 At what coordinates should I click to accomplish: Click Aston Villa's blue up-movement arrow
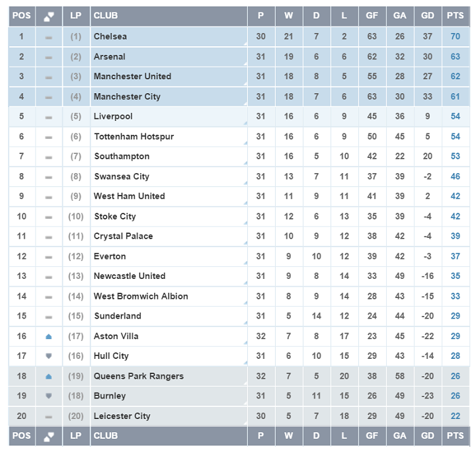(48, 336)
